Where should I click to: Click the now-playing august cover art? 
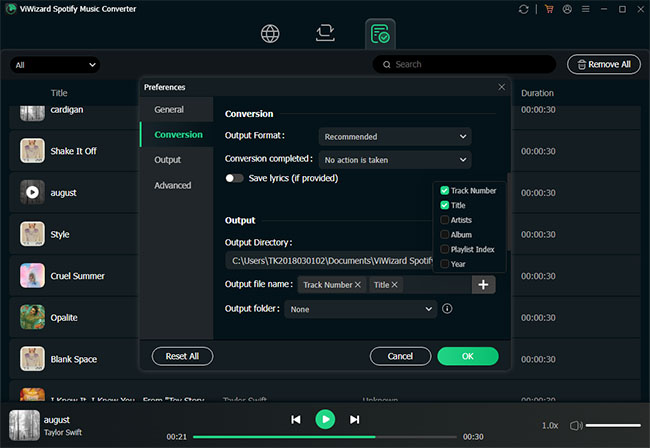click(x=24, y=425)
